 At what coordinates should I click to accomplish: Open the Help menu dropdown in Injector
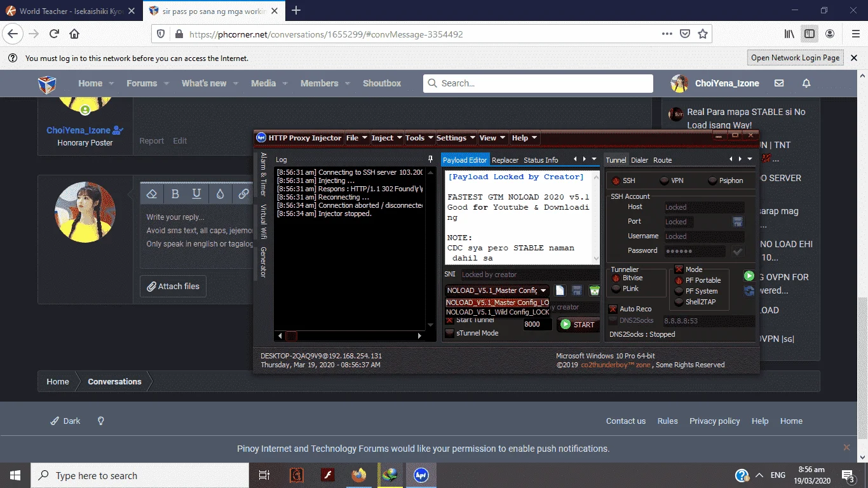(x=524, y=138)
